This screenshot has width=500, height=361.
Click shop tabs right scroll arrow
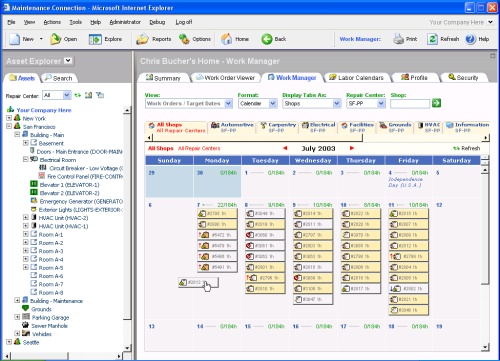tap(486, 137)
